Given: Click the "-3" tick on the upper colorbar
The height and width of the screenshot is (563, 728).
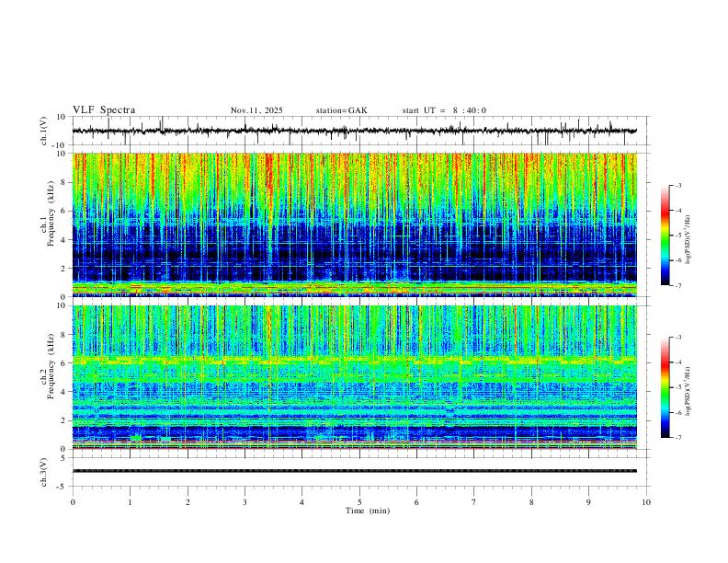Looking at the screenshot, I should [677, 185].
